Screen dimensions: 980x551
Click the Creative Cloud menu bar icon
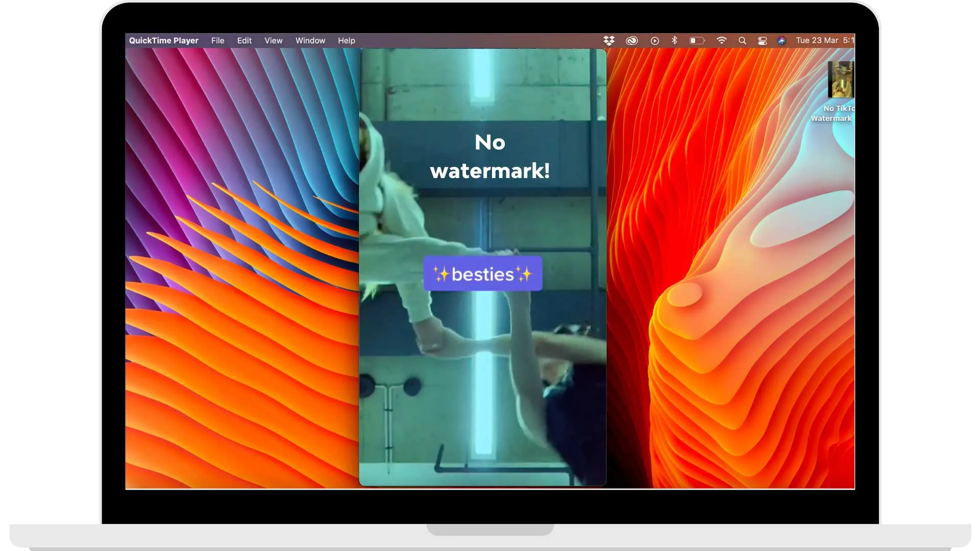(631, 41)
